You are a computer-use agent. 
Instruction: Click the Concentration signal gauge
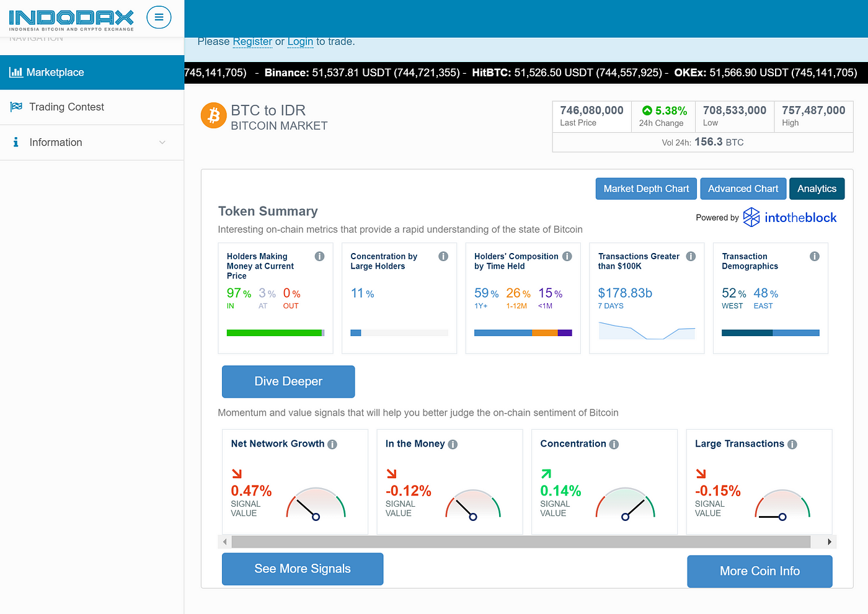[625, 503]
